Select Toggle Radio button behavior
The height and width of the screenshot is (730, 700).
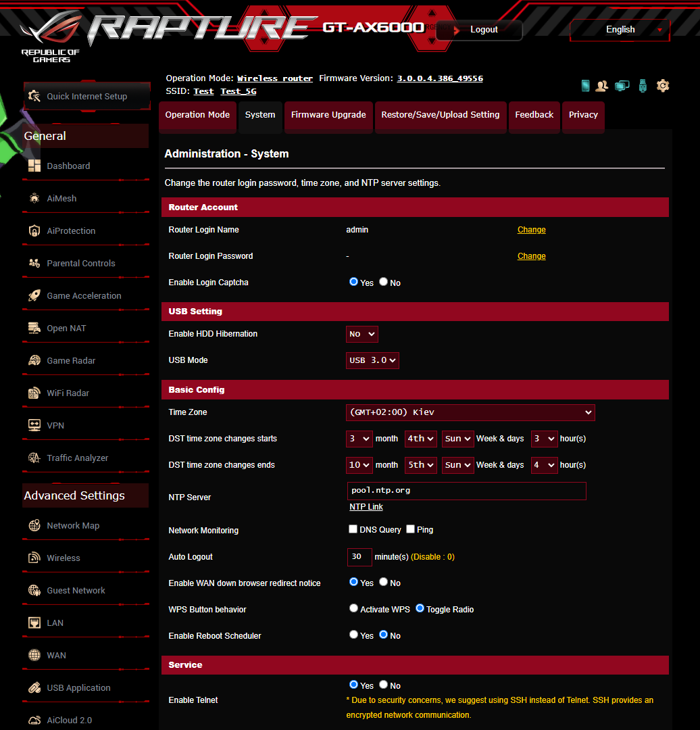pyautogui.click(x=420, y=608)
